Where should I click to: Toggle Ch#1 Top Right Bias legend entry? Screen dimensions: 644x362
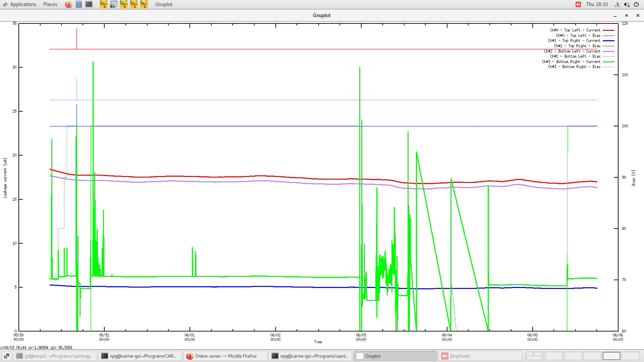pyautogui.click(x=577, y=46)
